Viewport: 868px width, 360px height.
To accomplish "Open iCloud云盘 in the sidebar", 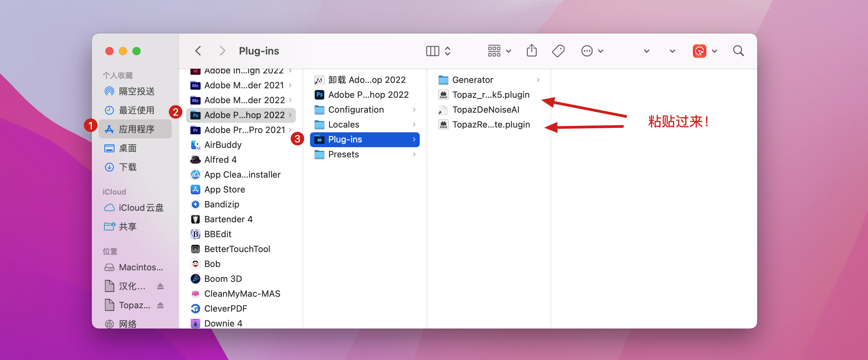I will pos(141,208).
